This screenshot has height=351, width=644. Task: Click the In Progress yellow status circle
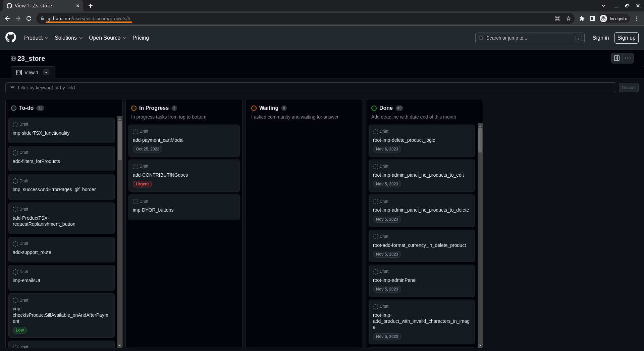click(134, 108)
